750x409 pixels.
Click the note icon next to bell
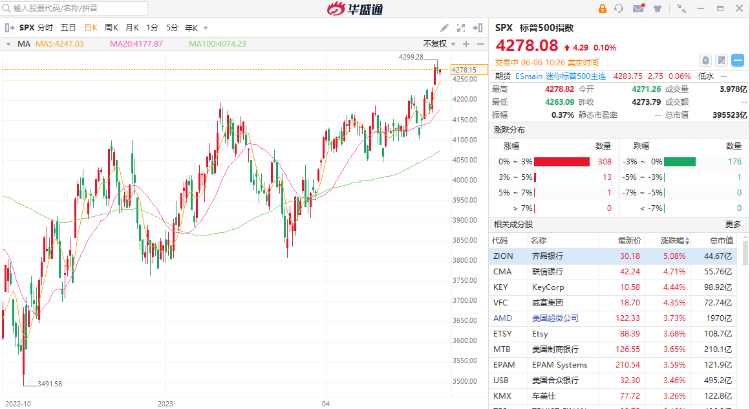point(721,60)
